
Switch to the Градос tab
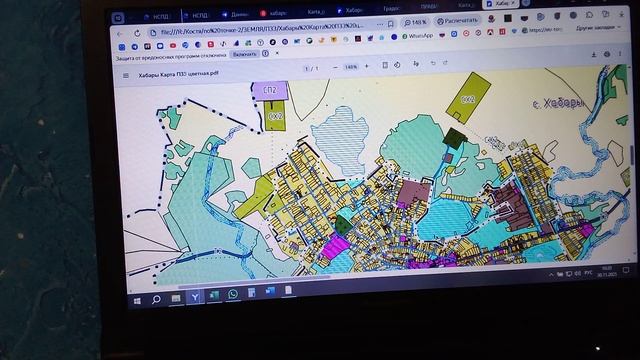391,9
